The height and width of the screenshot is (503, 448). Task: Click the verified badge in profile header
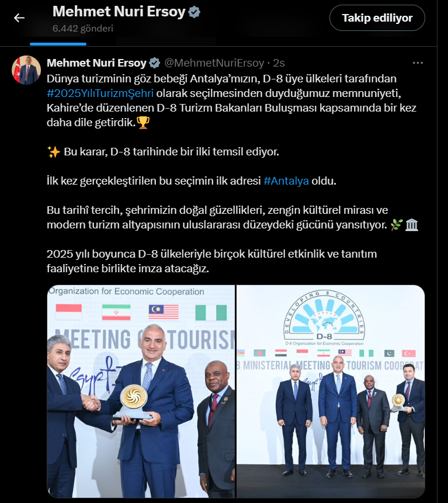point(194,12)
